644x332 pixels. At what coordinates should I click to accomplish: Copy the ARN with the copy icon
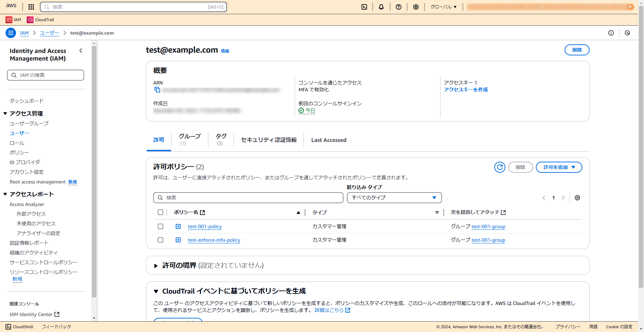pos(157,90)
